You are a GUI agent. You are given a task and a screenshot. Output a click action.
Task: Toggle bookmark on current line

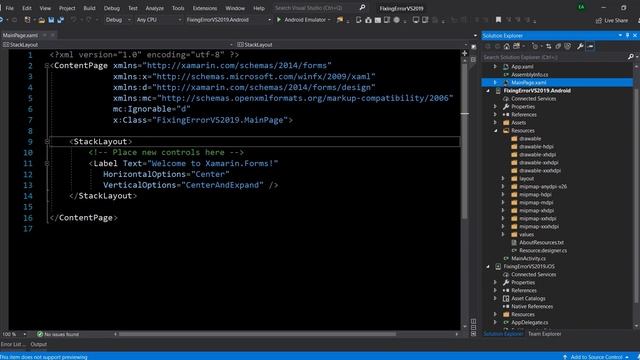(498, 20)
